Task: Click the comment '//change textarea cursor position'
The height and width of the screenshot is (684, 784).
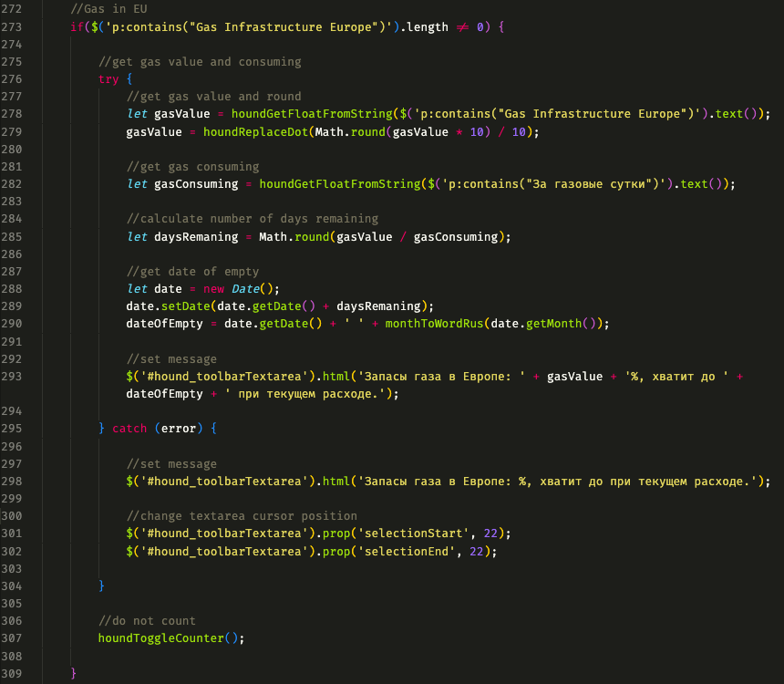Action: click(242, 516)
